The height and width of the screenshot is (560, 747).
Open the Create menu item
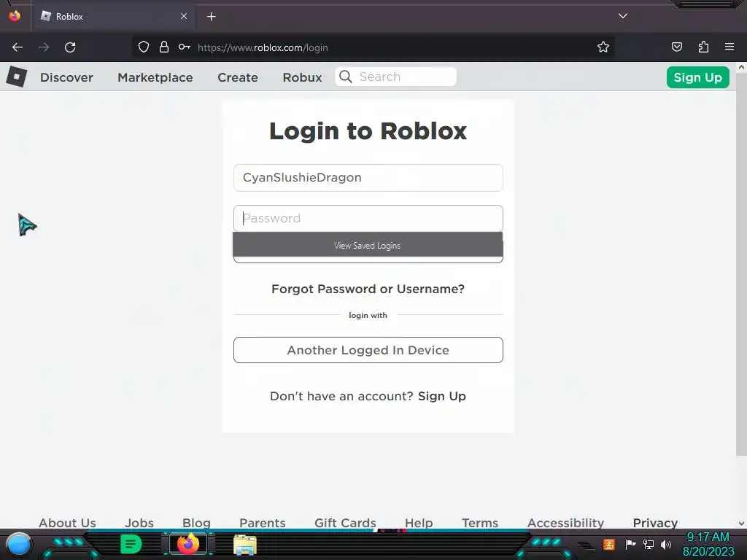pyautogui.click(x=238, y=77)
